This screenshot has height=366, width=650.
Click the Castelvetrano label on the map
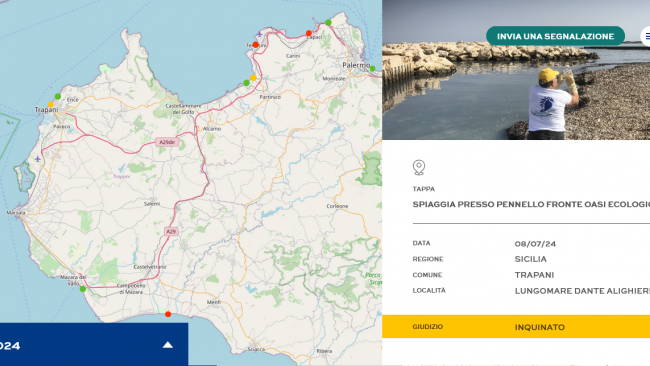point(150,267)
